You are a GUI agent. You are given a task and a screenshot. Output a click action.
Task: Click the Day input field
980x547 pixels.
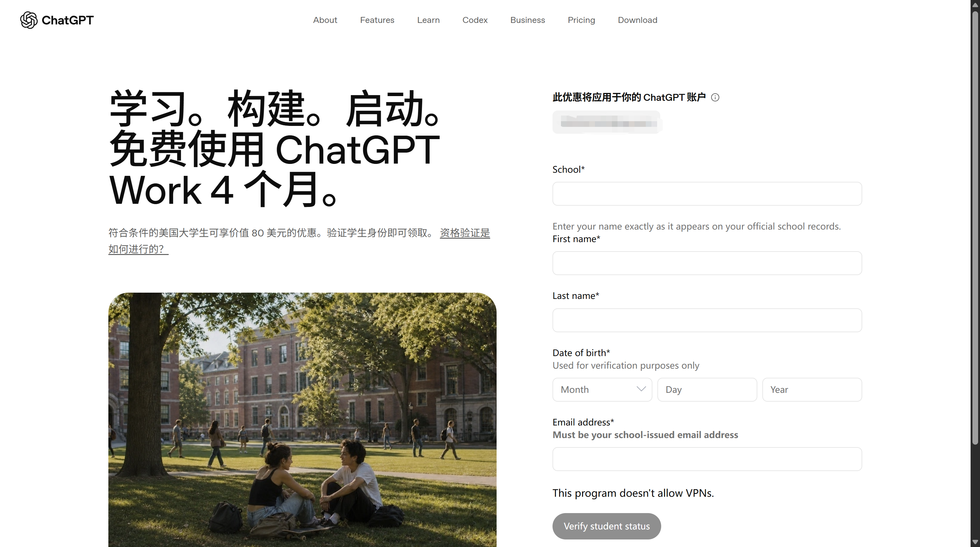707,389
